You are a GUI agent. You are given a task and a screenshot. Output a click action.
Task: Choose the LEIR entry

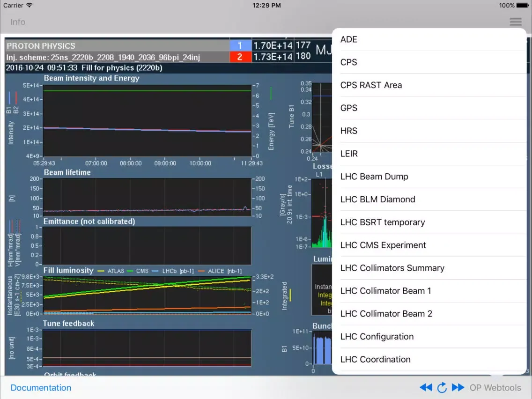point(429,154)
